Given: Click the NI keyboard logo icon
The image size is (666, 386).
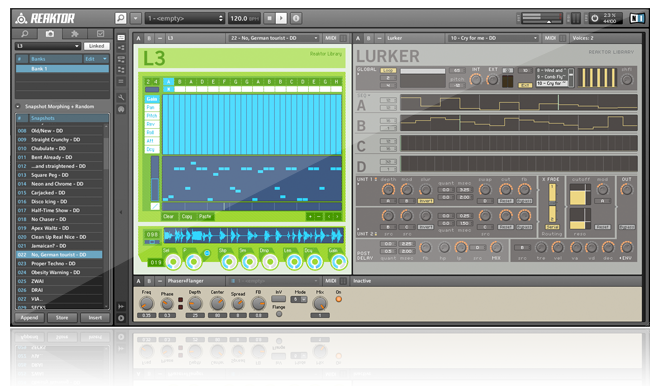Looking at the screenshot, I should tap(637, 18).
